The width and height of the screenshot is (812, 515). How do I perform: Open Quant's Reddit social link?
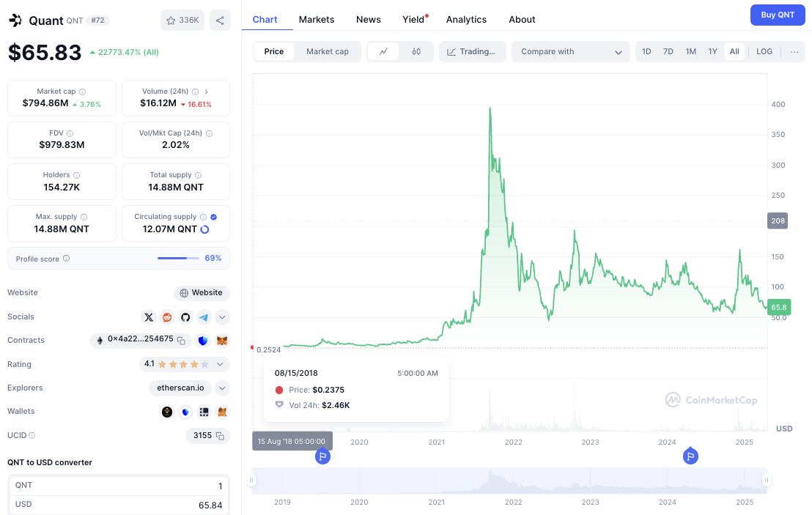pyautogui.click(x=167, y=317)
